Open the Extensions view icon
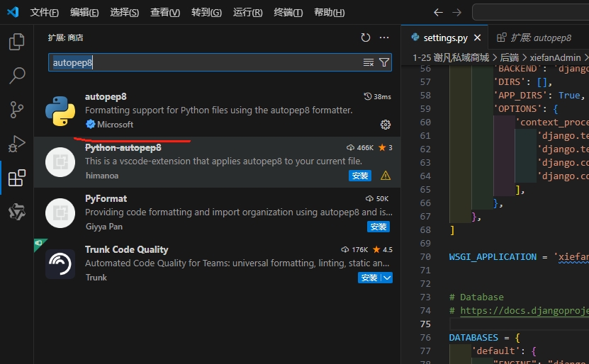Screen dimensions: 589x364 coord(17,178)
